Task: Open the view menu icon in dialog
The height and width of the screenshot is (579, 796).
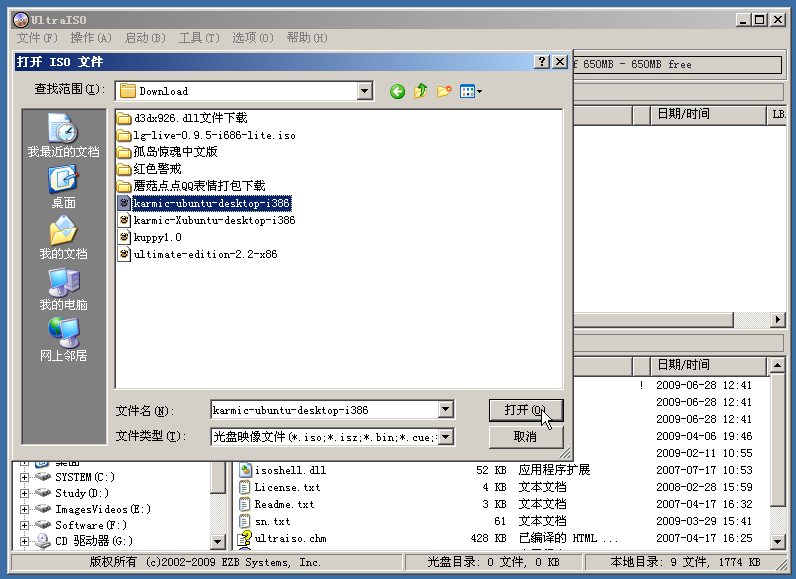Action: 471,91
